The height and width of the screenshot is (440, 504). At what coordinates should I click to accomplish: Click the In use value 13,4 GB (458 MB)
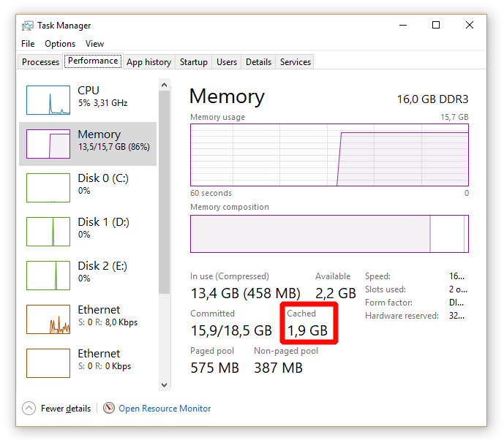tap(246, 293)
